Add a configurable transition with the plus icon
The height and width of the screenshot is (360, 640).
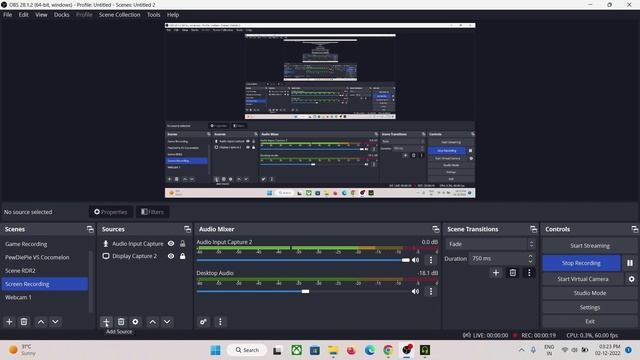pyautogui.click(x=496, y=273)
